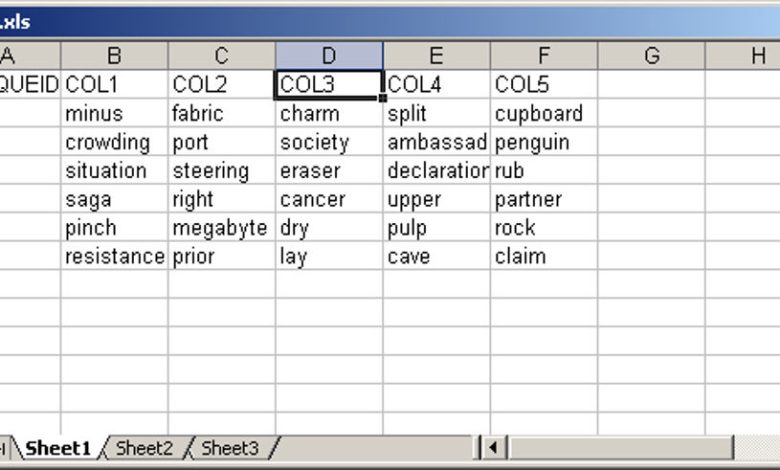The height and width of the screenshot is (470, 780).
Task: Open the Sheet3 tab
Action: (x=230, y=448)
